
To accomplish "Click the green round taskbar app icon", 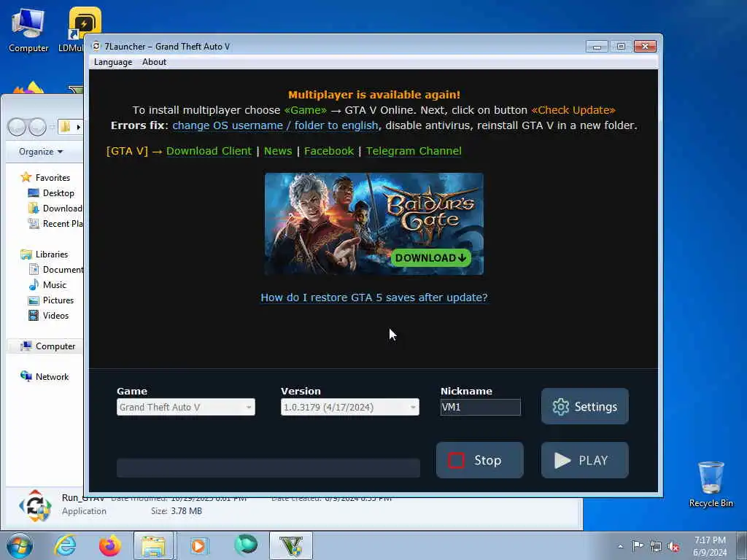I will [x=246, y=545].
